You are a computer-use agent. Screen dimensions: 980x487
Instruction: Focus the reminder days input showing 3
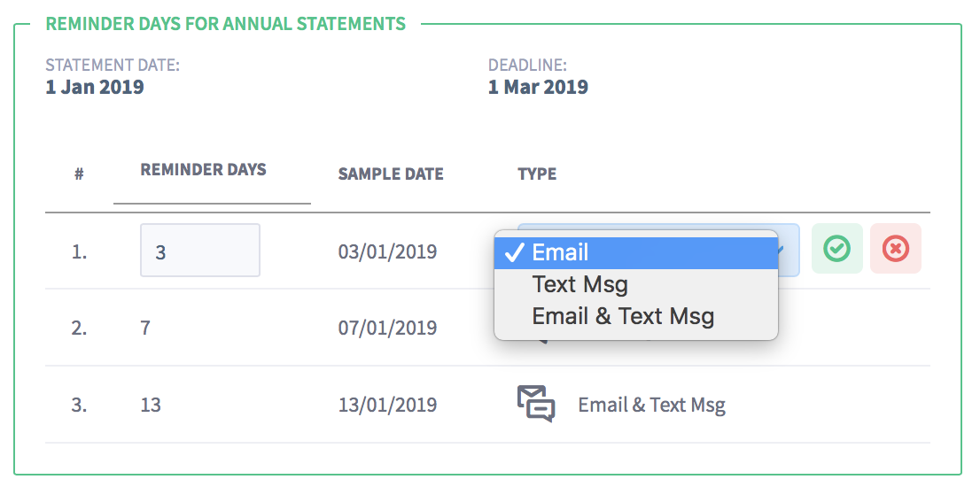200,251
